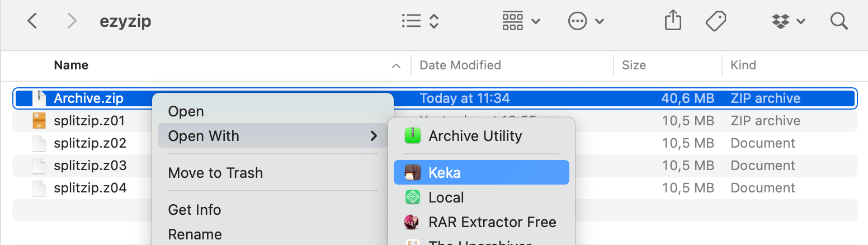
Task: Click the splitzip.z01 file name
Action: click(x=89, y=121)
